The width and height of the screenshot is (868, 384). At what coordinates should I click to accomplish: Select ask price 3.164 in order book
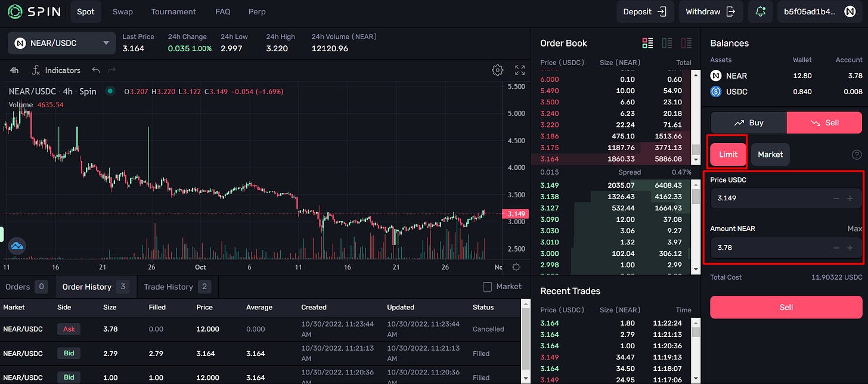pos(549,159)
